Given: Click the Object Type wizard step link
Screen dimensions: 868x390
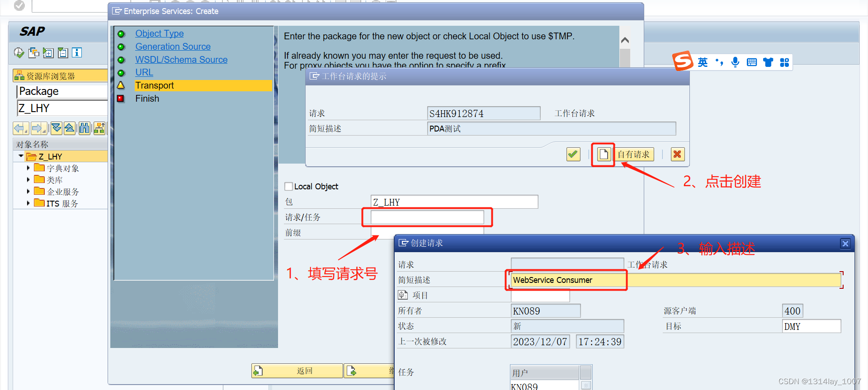Looking at the screenshot, I should [159, 33].
